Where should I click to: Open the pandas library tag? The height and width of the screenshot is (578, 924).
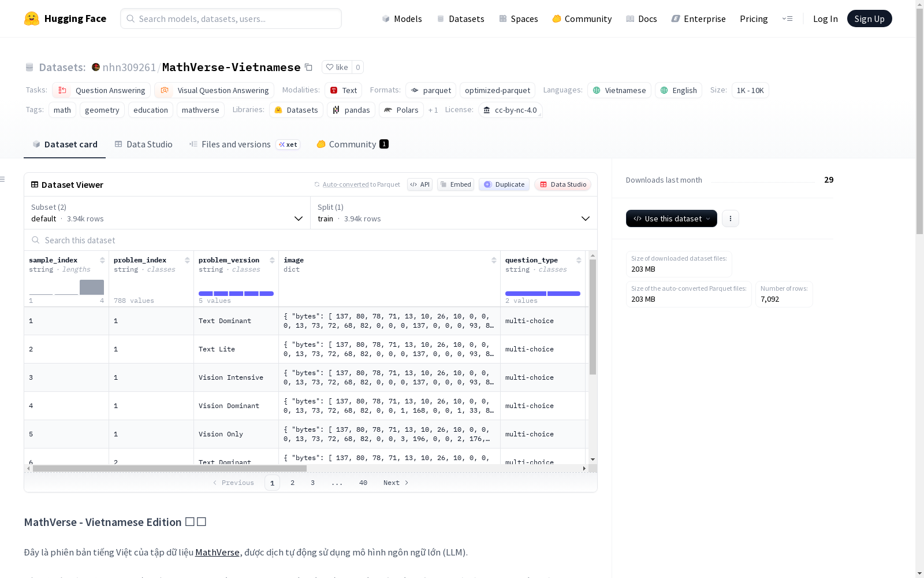351,110
